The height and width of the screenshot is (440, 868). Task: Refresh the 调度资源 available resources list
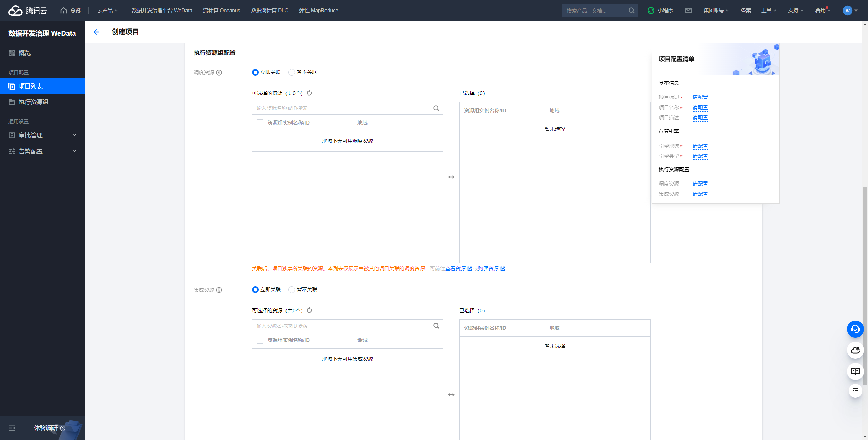(x=309, y=93)
